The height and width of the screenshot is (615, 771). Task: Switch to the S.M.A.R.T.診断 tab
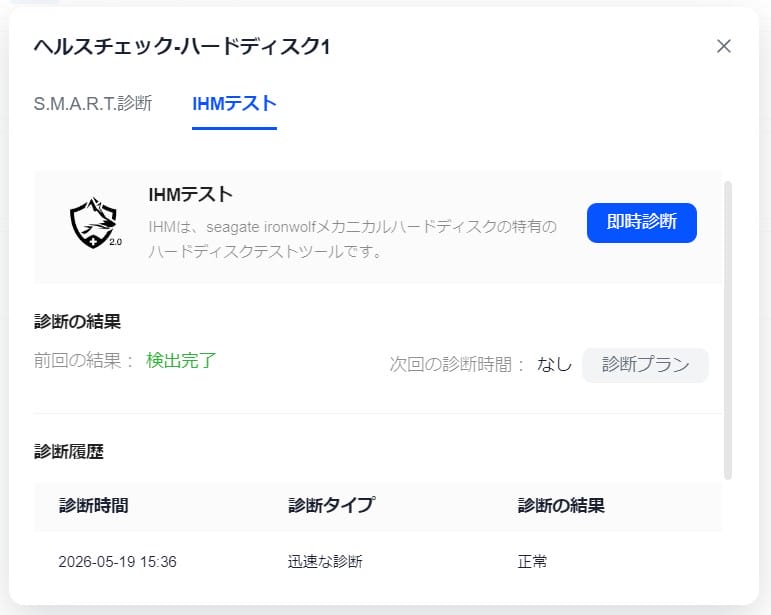(x=93, y=104)
